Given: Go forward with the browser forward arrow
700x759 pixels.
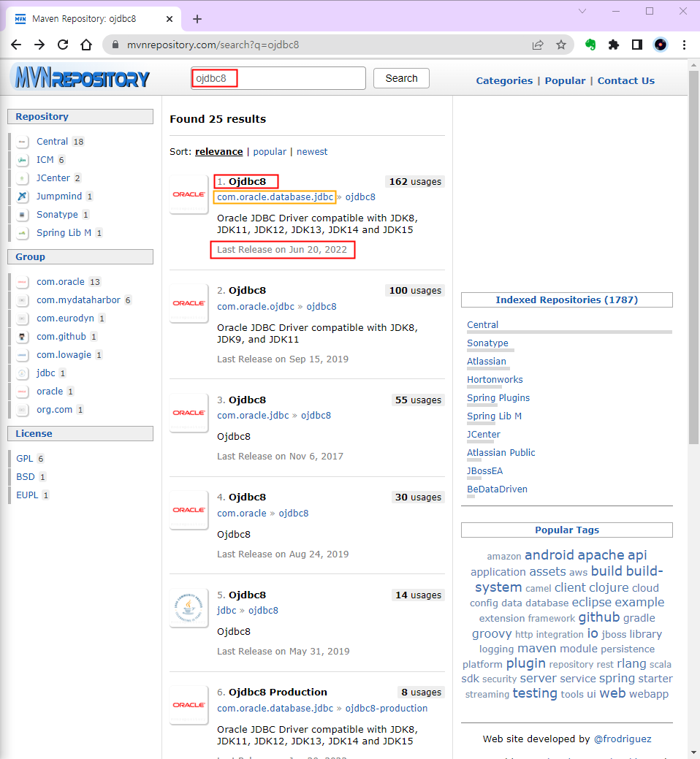Looking at the screenshot, I should pyautogui.click(x=39, y=45).
